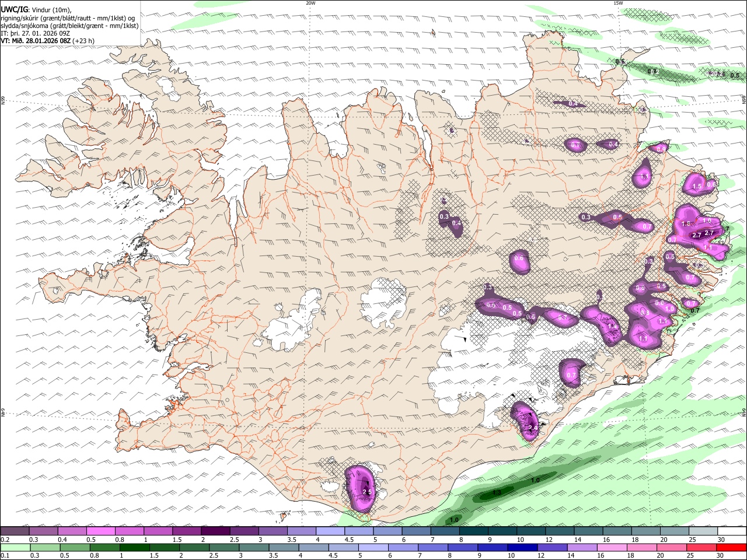Click the 'rigning/skúrir' legend description line

coord(68,17)
